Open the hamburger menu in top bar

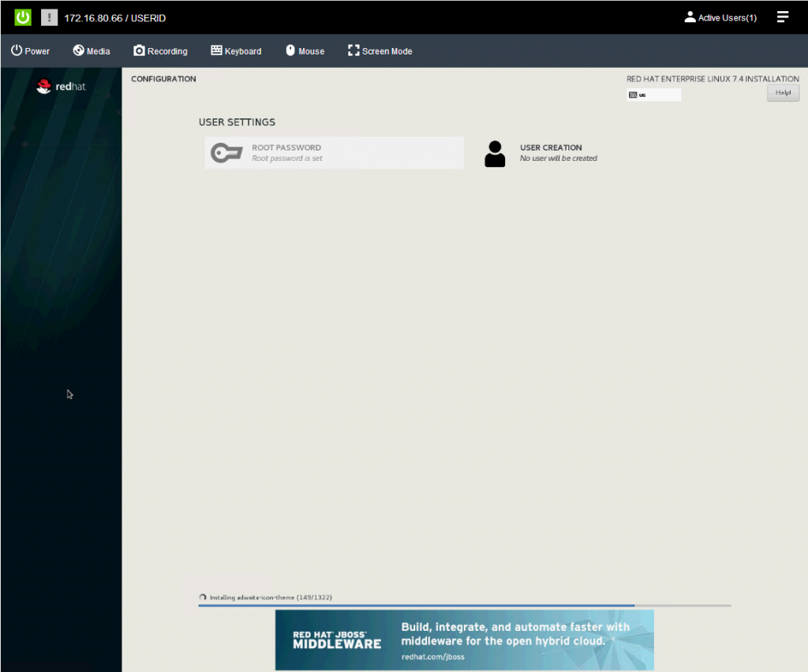(783, 17)
